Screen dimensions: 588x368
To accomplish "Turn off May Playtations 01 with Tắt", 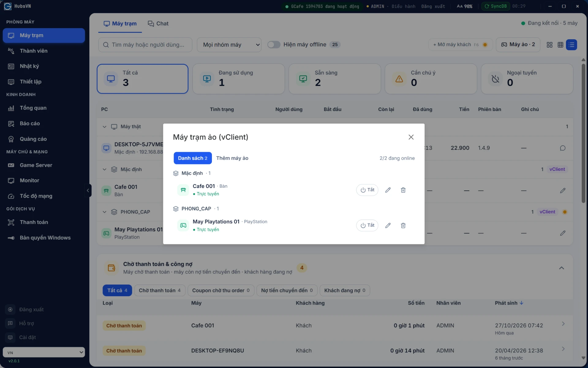I will point(367,225).
